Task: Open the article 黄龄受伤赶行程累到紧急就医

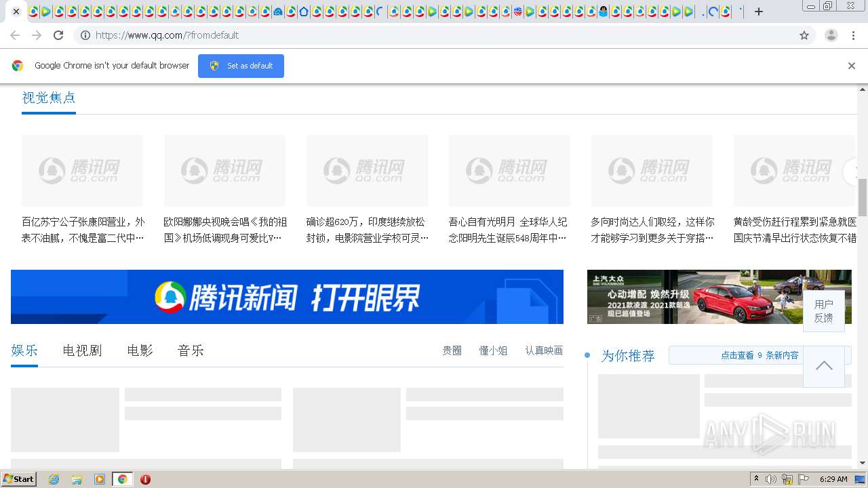Action: pyautogui.click(x=795, y=230)
